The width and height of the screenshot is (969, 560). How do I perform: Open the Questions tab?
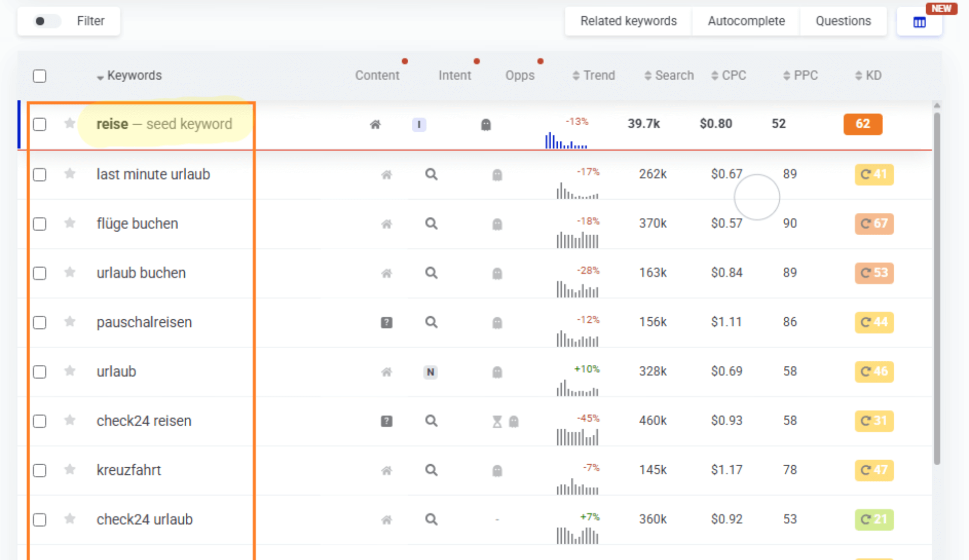click(843, 21)
